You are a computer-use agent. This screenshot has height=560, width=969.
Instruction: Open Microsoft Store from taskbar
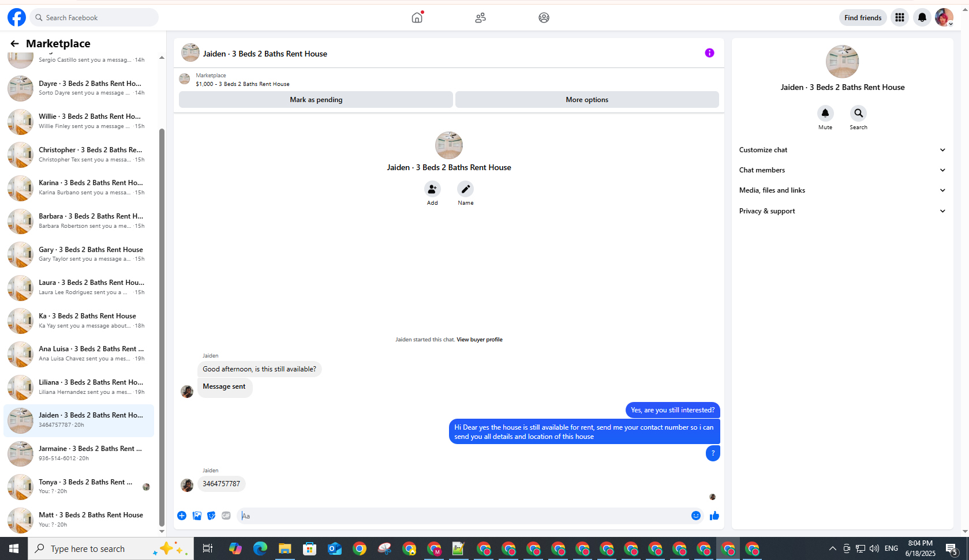coord(310,548)
